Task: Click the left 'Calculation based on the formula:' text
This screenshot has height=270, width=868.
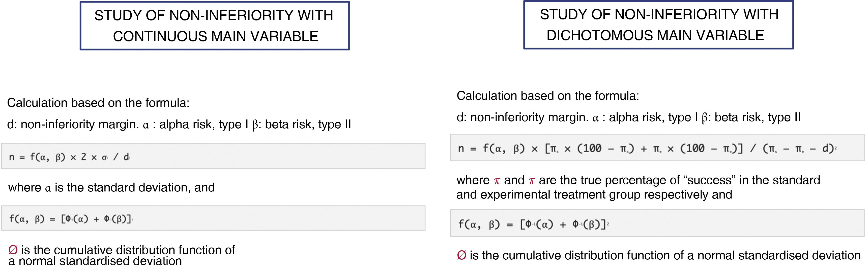Action: click(x=98, y=103)
